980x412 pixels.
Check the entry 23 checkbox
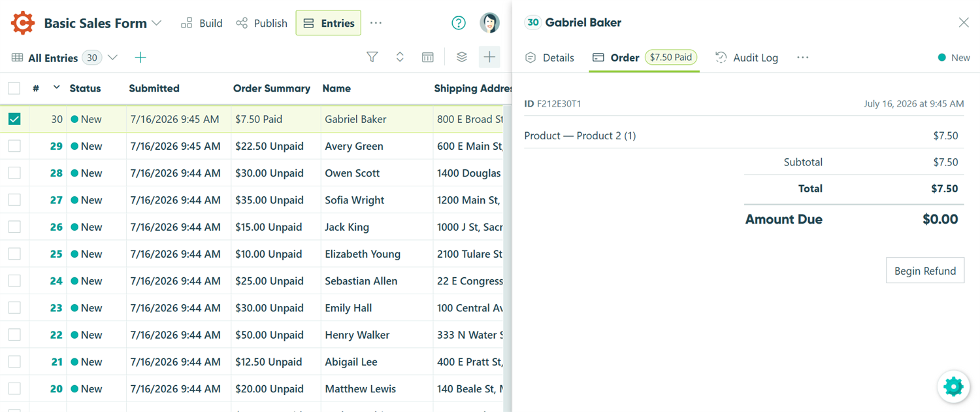pos(14,307)
